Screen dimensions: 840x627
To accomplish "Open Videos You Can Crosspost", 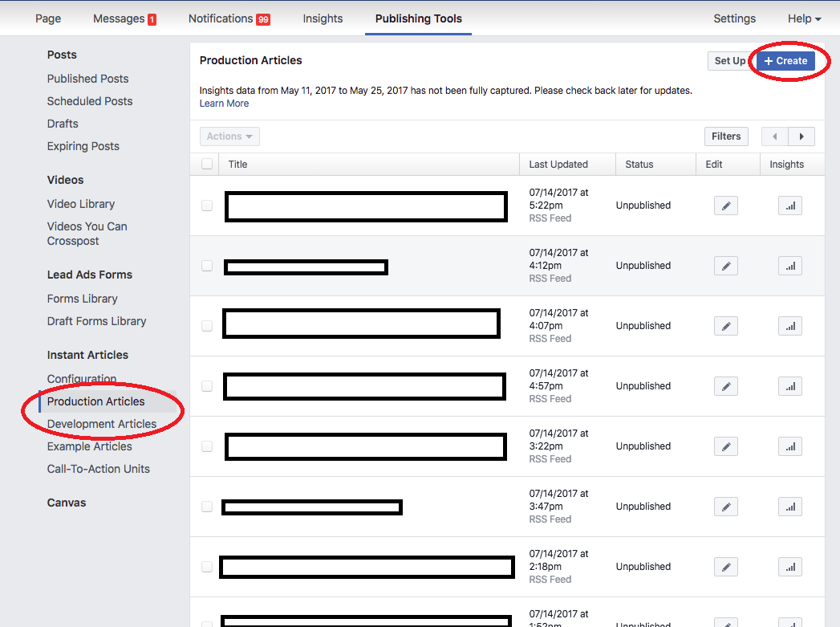I will click(87, 234).
